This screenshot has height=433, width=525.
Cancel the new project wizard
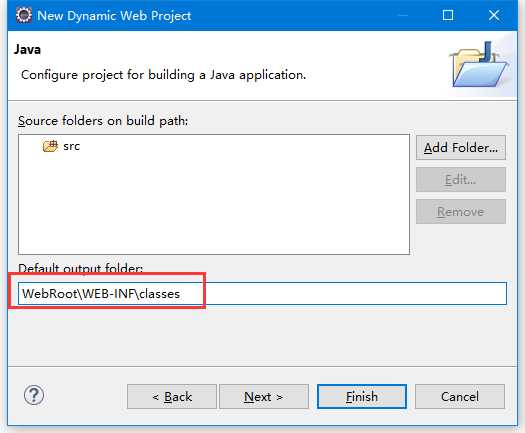pyautogui.click(x=460, y=396)
